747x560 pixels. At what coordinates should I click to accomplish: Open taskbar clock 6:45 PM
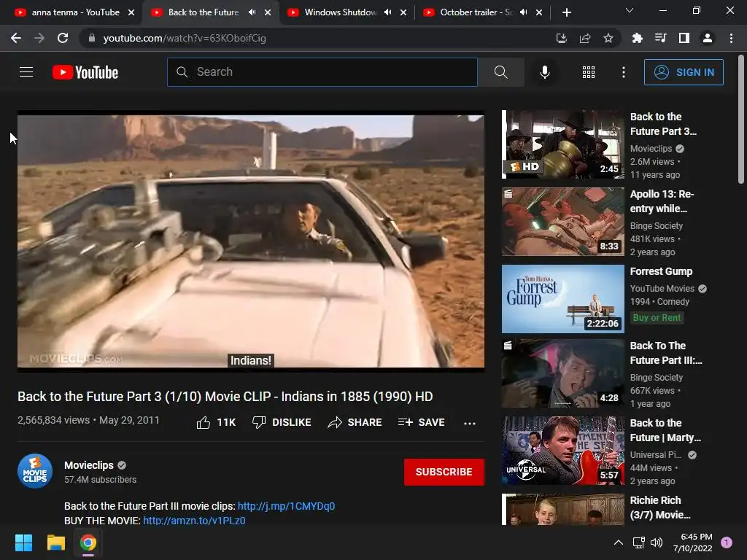click(693, 542)
